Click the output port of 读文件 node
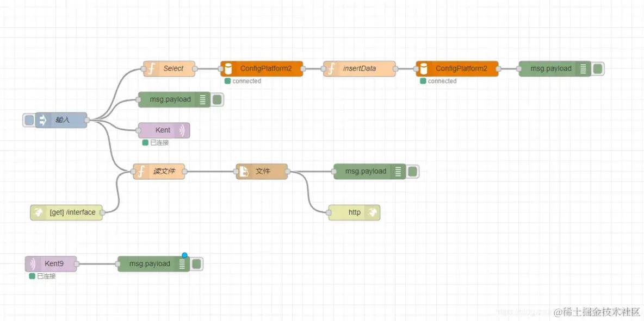Viewport: 644px width, 321px height. (185, 172)
